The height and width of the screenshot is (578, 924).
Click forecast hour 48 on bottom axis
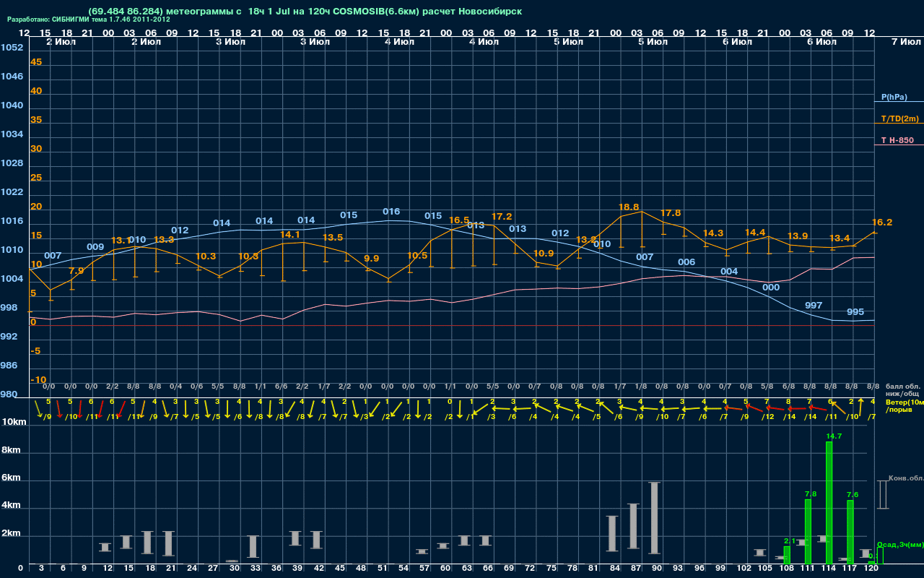(x=361, y=569)
